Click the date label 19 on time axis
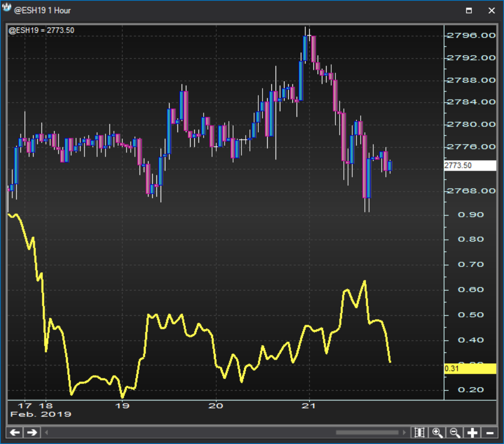 point(122,406)
